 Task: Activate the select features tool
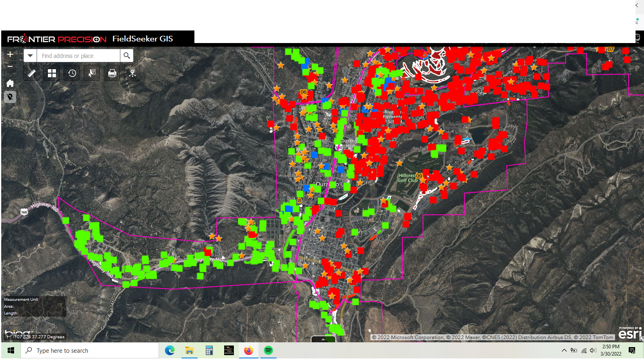(x=92, y=73)
